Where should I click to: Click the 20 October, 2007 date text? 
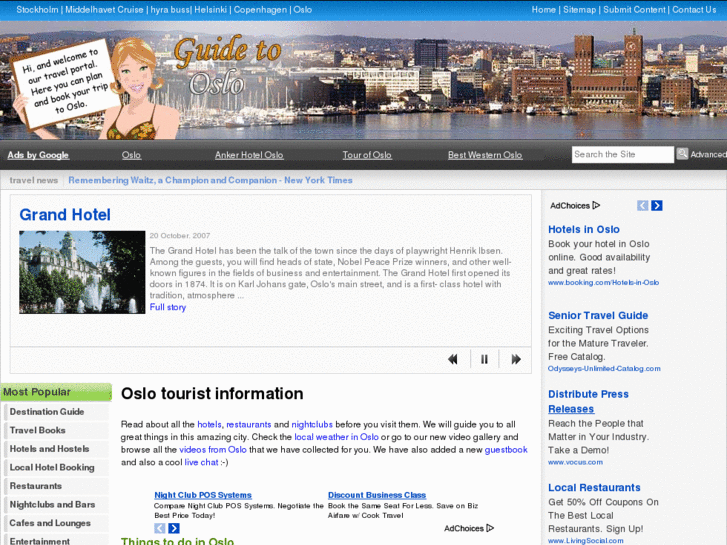click(180, 236)
